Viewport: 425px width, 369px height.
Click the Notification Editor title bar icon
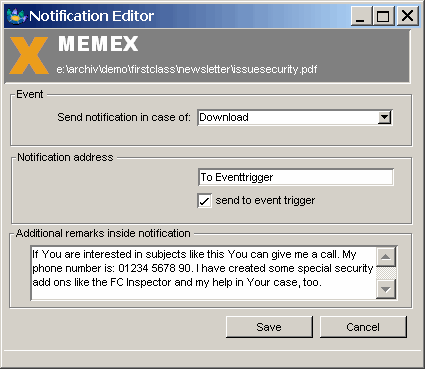[16, 16]
